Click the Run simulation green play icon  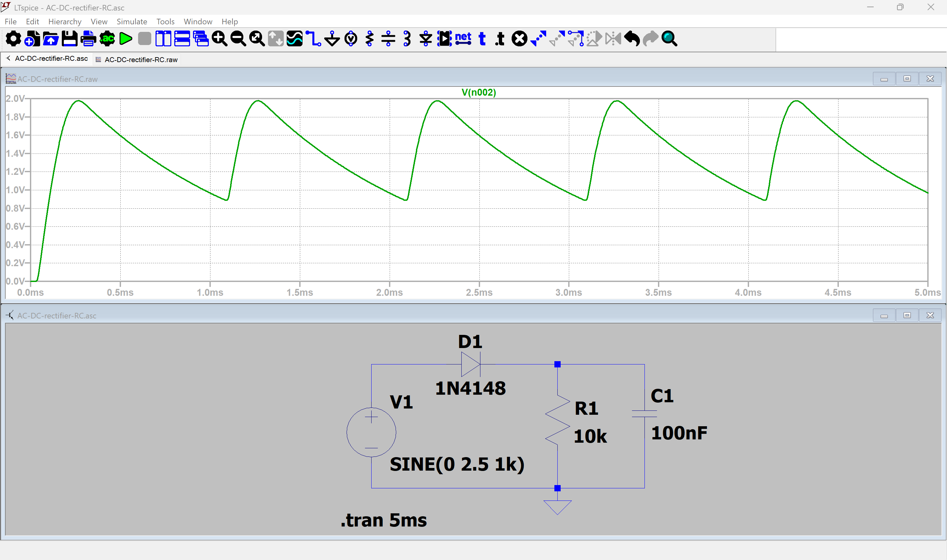point(126,39)
